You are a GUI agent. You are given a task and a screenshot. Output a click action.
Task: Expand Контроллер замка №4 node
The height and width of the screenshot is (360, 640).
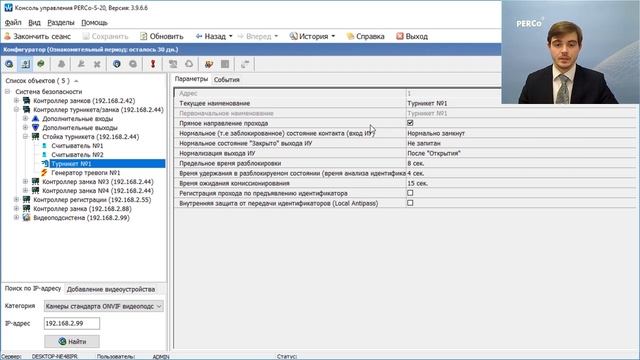(x=25, y=191)
